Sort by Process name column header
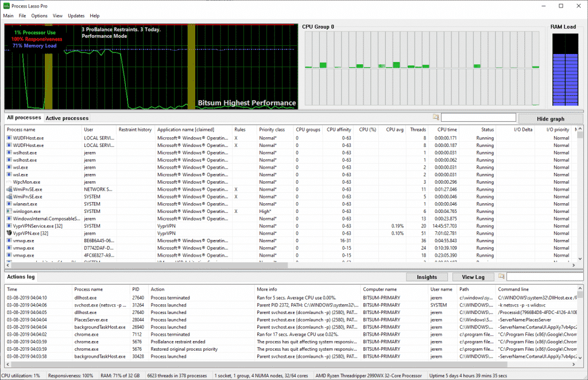Viewport: 588px width, 380px height. click(42, 130)
